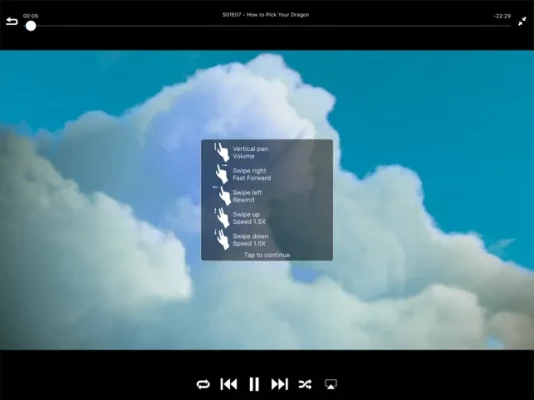Click the playback scrubber knob
The height and width of the screenshot is (400, 534).
point(31,26)
